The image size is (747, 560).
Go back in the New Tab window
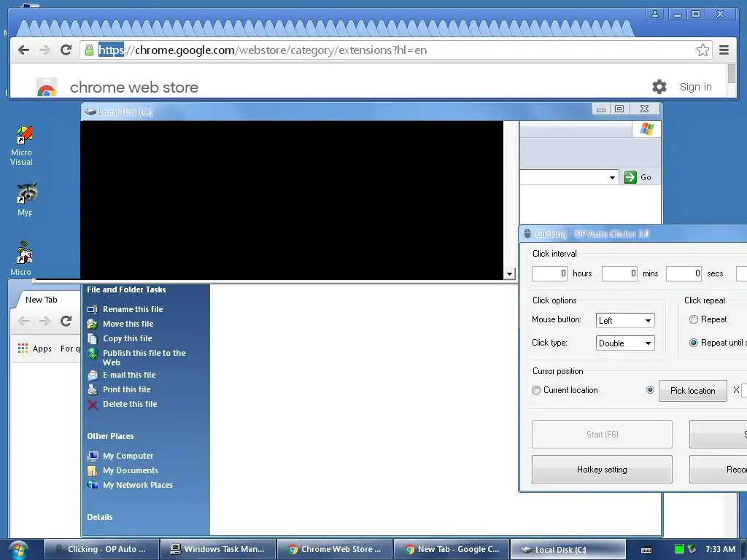[23, 321]
